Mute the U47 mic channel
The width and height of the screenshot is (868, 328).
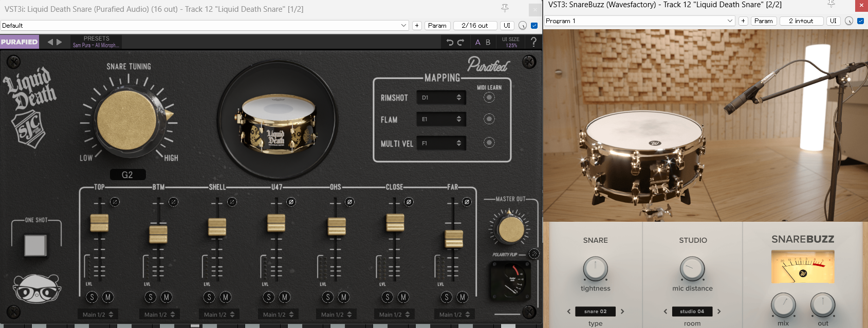pyautogui.click(x=285, y=297)
